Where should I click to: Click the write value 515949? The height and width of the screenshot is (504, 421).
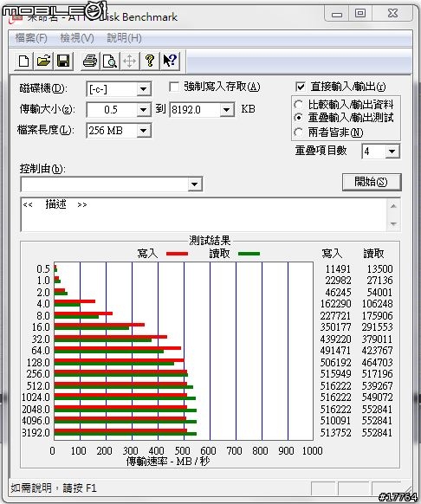(x=335, y=374)
